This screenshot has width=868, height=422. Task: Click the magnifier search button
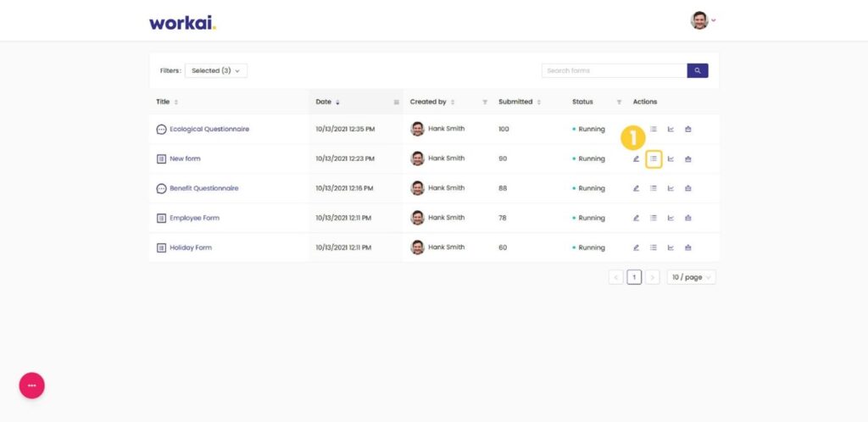click(x=698, y=71)
